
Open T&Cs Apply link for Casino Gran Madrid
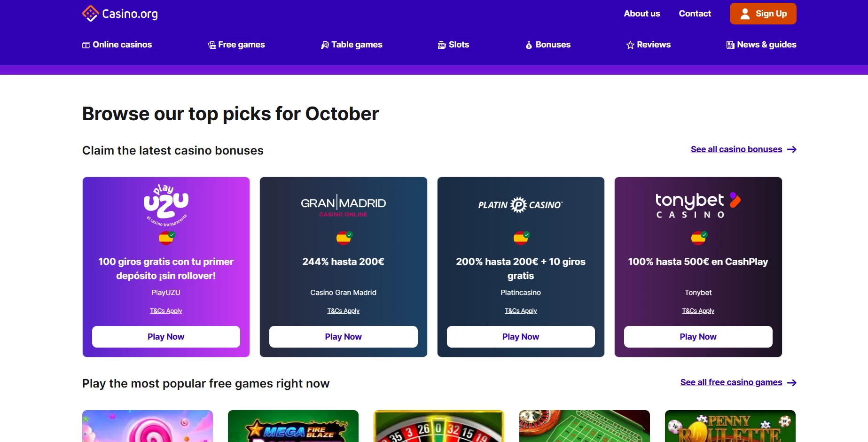tap(344, 311)
